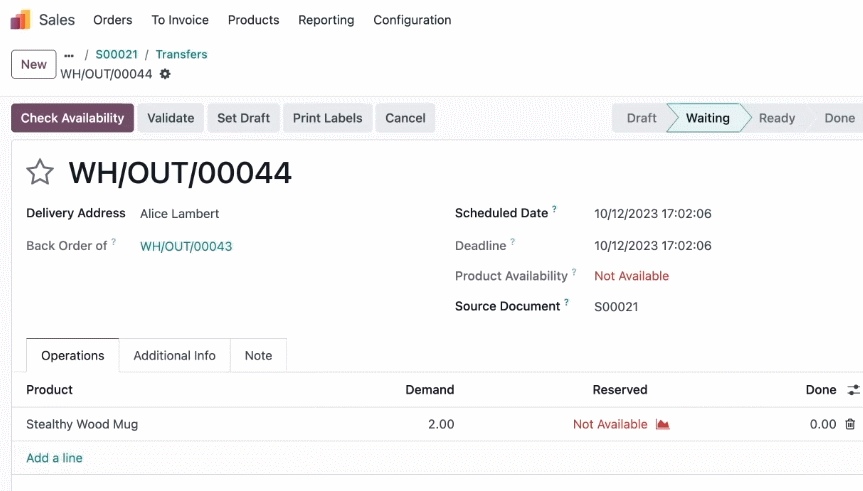Click Back Order of help question mark

pos(114,242)
